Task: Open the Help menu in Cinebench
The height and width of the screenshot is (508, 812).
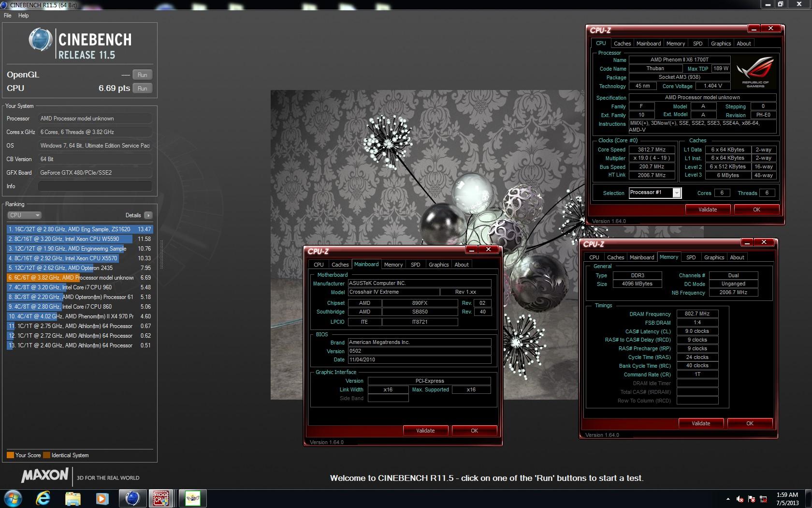Action: [x=23, y=15]
